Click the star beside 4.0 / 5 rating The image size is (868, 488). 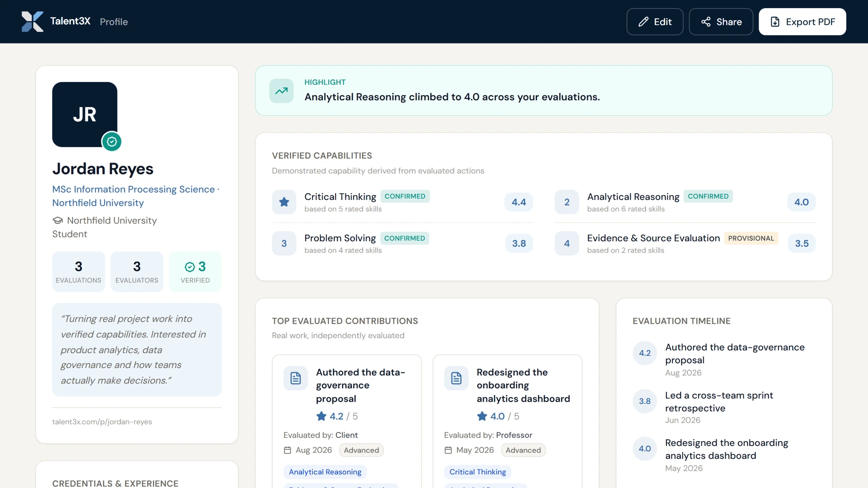click(x=482, y=416)
